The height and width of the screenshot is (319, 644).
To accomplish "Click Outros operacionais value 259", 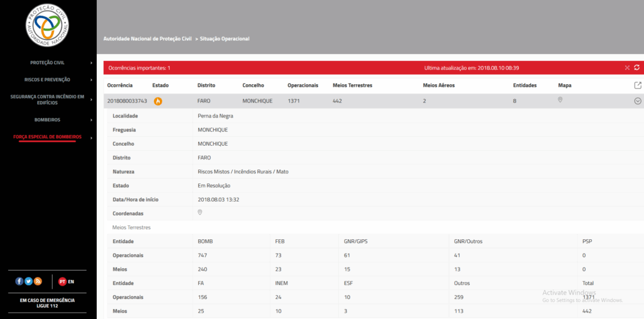I will 458,297.
